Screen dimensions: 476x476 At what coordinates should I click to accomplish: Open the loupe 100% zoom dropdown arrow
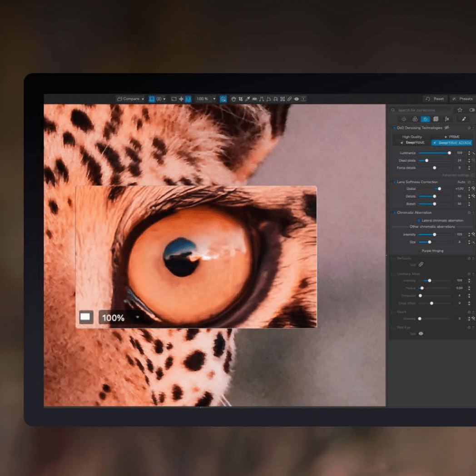tap(137, 317)
